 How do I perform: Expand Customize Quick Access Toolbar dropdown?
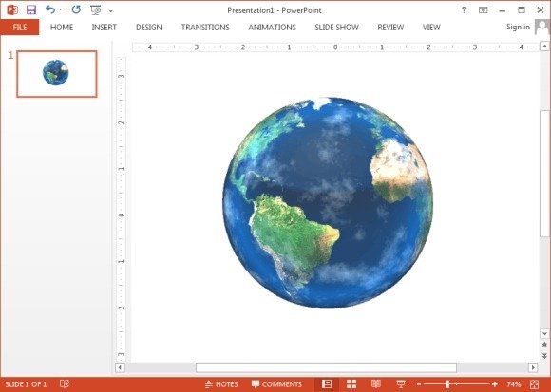click(111, 10)
